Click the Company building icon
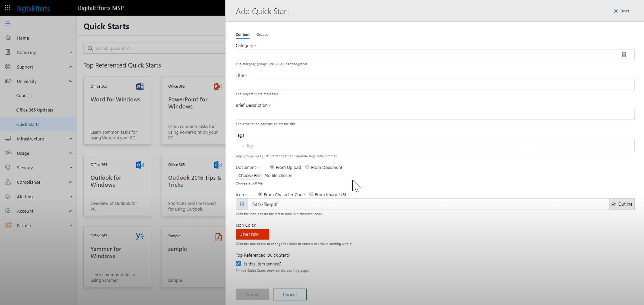The height and width of the screenshot is (305, 644). (8, 52)
